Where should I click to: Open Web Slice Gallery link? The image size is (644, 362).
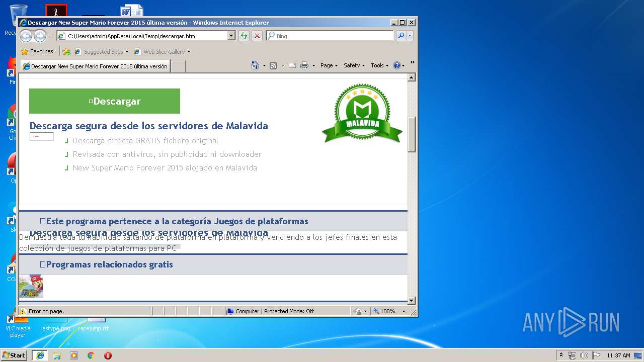(x=159, y=51)
